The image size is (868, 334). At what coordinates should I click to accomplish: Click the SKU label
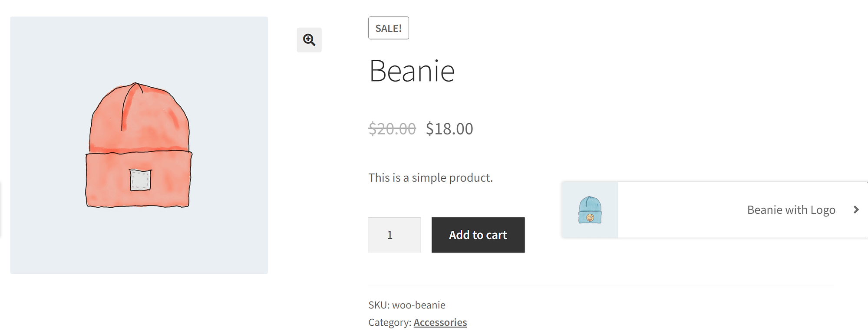[x=379, y=305]
